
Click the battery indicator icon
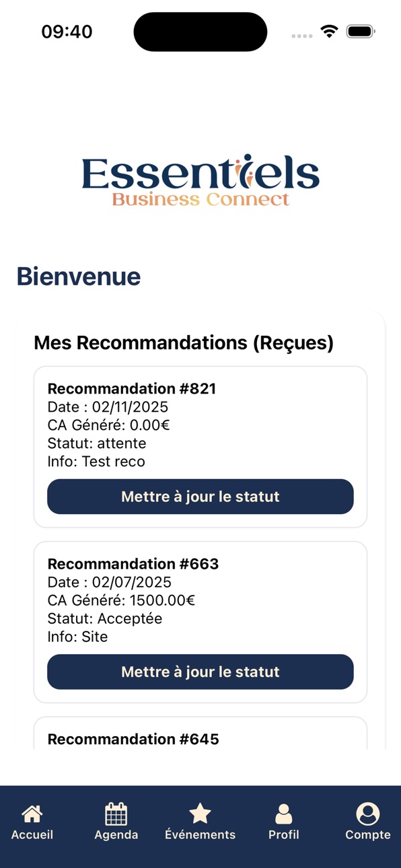tap(361, 31)
